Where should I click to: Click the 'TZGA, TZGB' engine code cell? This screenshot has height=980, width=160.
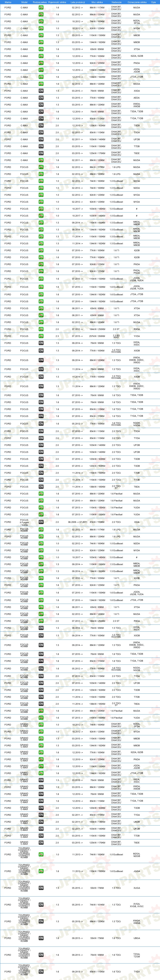click(x=137, y=955)
